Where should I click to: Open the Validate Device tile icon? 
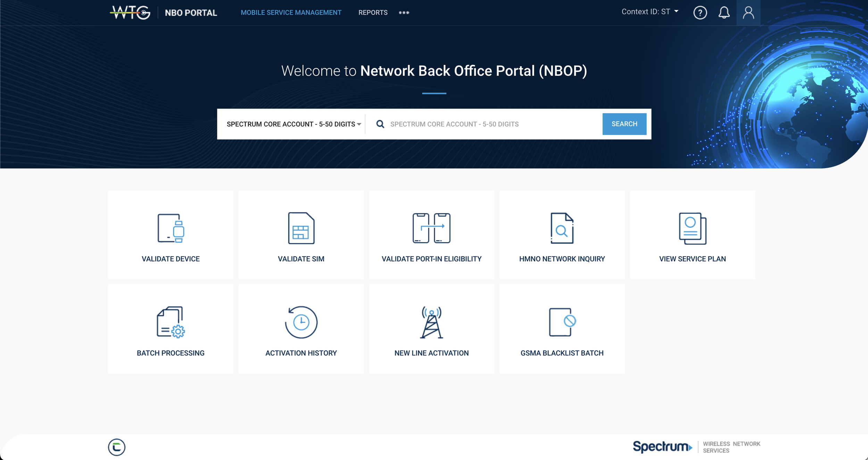(x=170, y=228)
